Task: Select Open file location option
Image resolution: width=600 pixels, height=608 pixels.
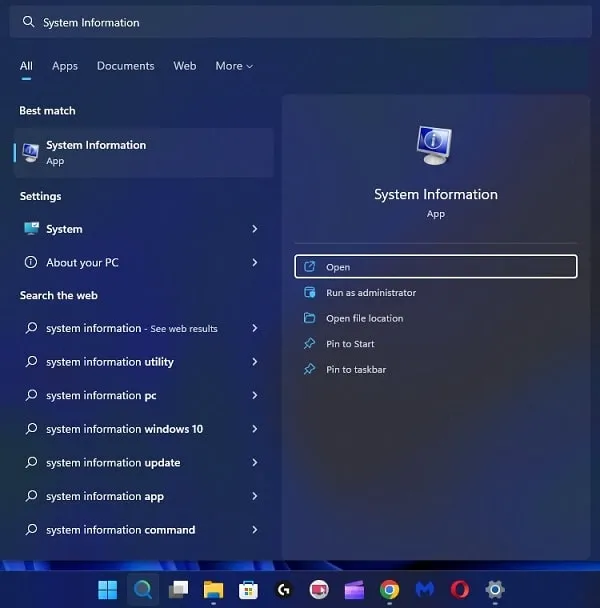Action: pyautogui.click(x=364, y=318)
